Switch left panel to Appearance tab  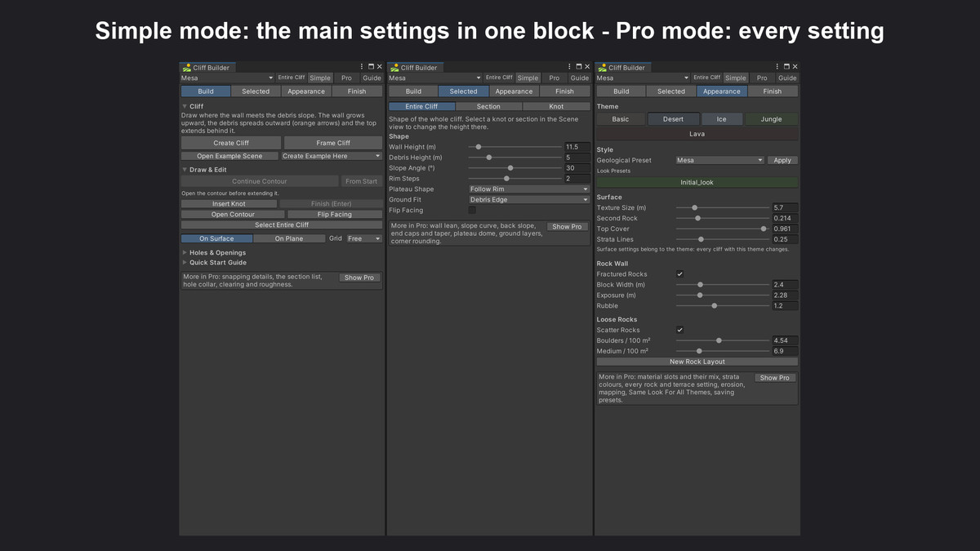pyautogui.click(x=306, y=91)
